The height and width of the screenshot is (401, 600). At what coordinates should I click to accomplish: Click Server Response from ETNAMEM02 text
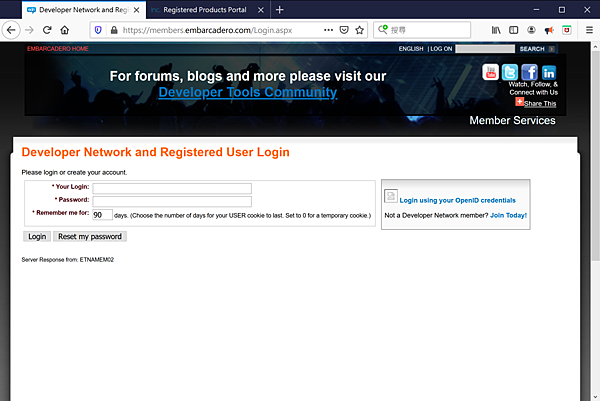[x=68, y=259]
